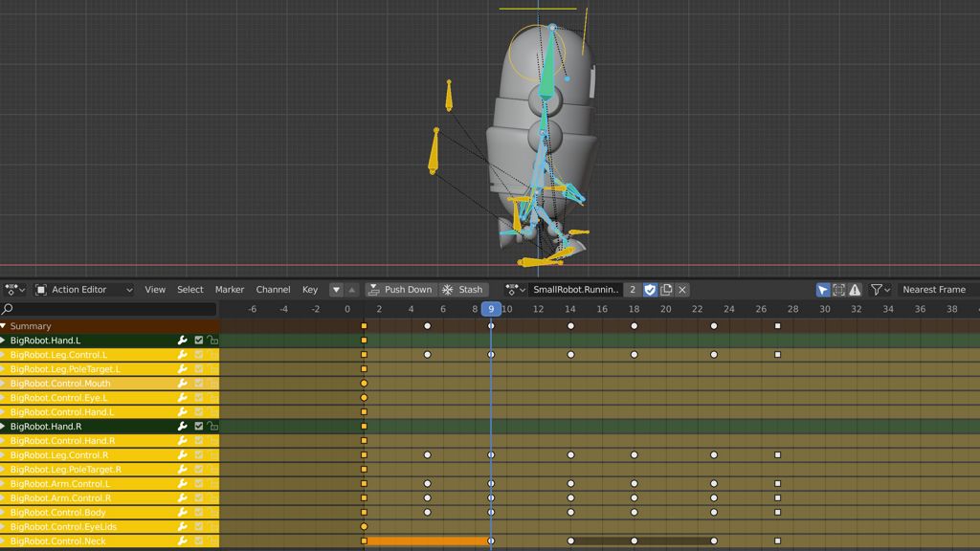Click the channel search magnifying glass
This screenshot has height=551, width=980.
(10, 309)
